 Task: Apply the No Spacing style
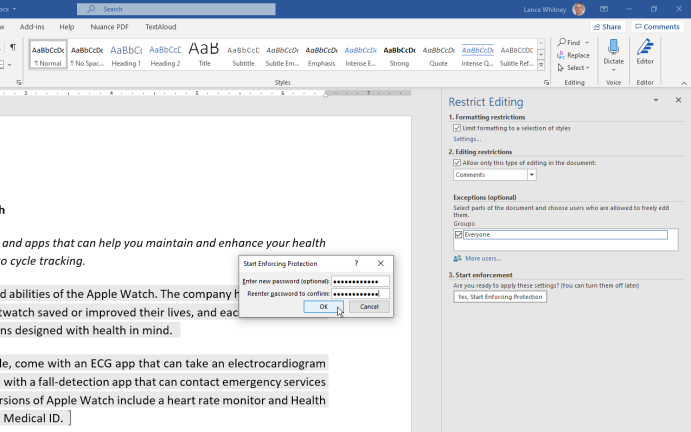(x=87, y=55)
